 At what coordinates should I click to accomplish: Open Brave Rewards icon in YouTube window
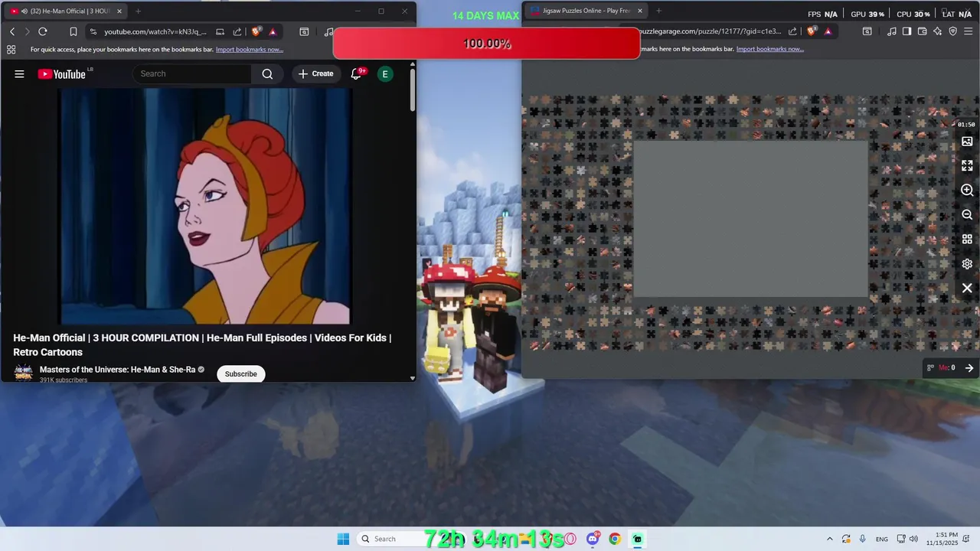[x=273, y=31]
